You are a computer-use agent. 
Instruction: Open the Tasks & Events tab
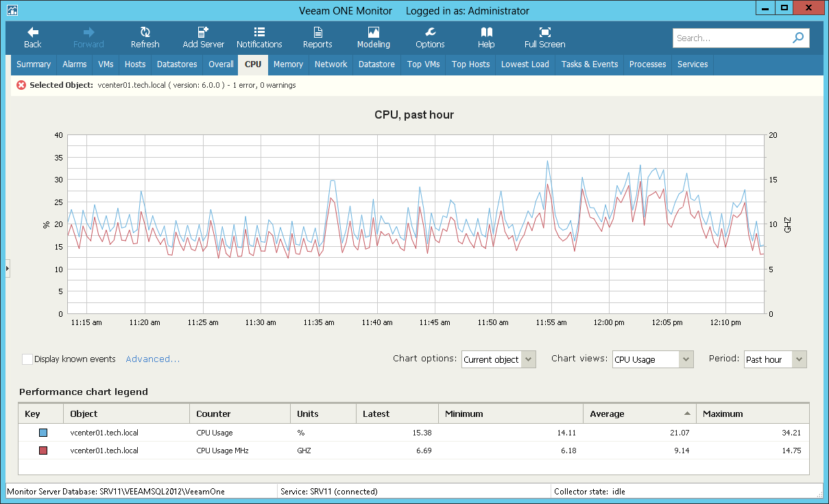(590, 64)
